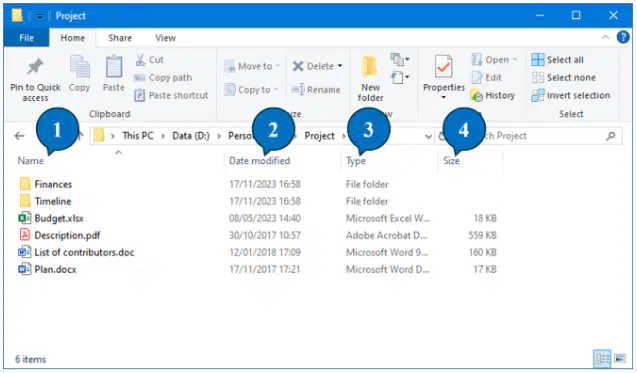Click Adobe Acrobat D... type cell
Image resolution: width=637 pixels, height=373 pixels.
click(386, 235)
